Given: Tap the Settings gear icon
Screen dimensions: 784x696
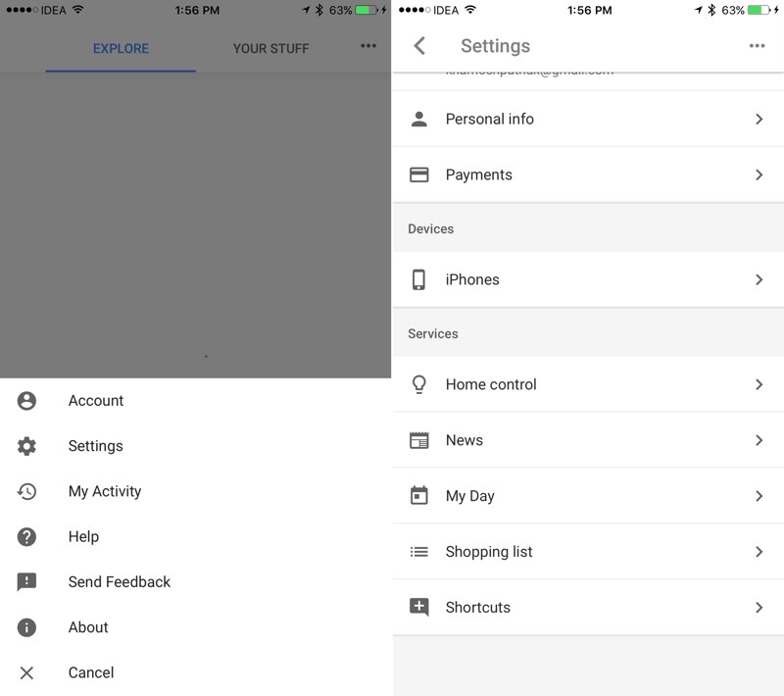Looking at the screenshot, I should (x=26, y=446).
